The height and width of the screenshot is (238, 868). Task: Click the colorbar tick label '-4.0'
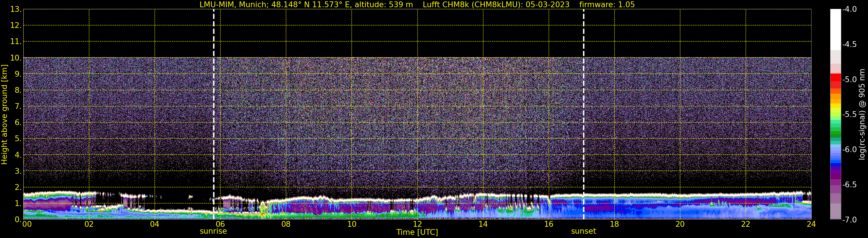pyautogui.click(x=849, y=10)
